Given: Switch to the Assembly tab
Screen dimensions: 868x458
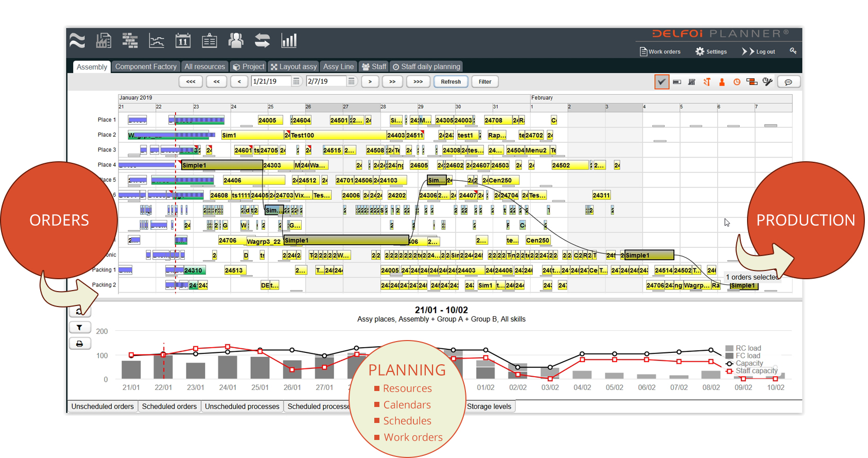Looking at the screenshot, I should (x=92, y=67).
